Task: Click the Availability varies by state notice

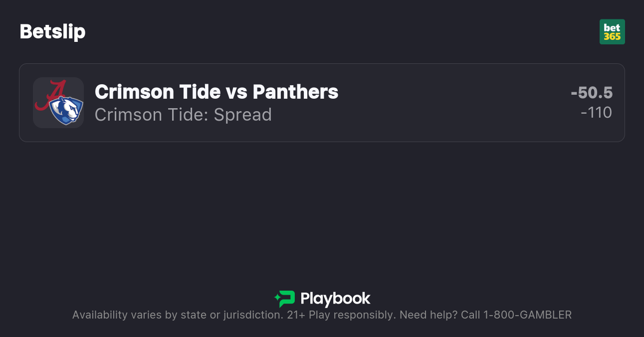Action: (x=177, y=315)
